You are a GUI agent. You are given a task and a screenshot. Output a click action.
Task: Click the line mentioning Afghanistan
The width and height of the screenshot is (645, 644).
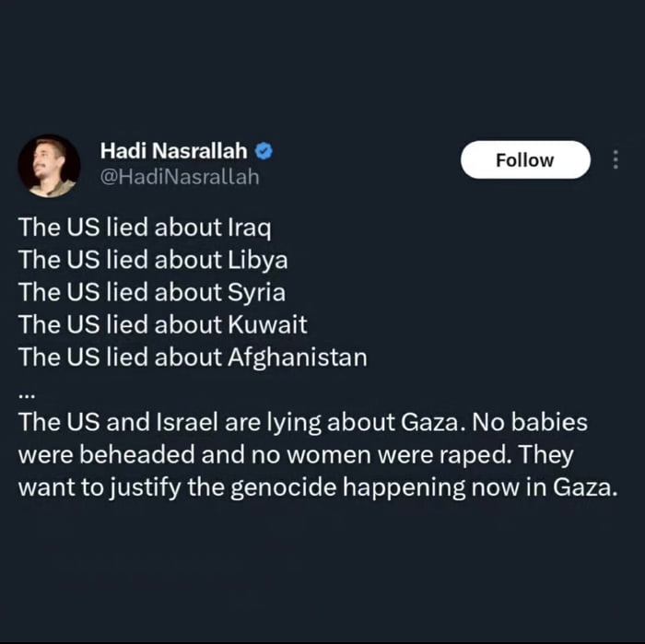tap(193, 357)
